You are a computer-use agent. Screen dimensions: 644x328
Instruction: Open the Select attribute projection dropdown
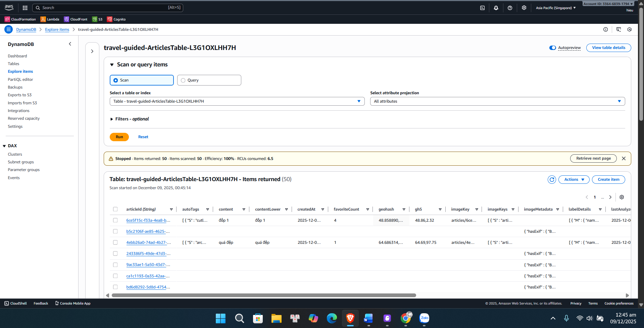(497, 101)
